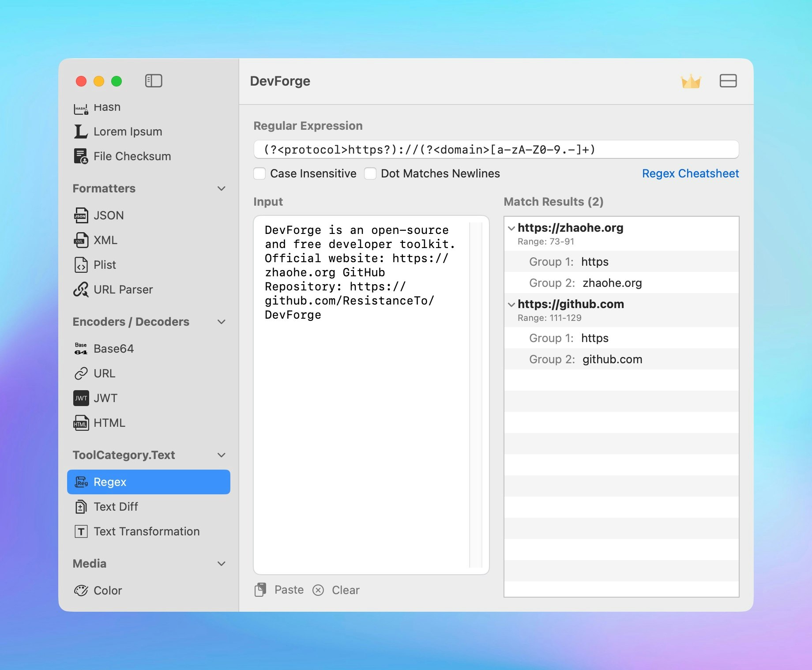The height and width of the screenshot is (670, 812).
Task: Click the Clear circle-x icon
Action: point(318,590)
